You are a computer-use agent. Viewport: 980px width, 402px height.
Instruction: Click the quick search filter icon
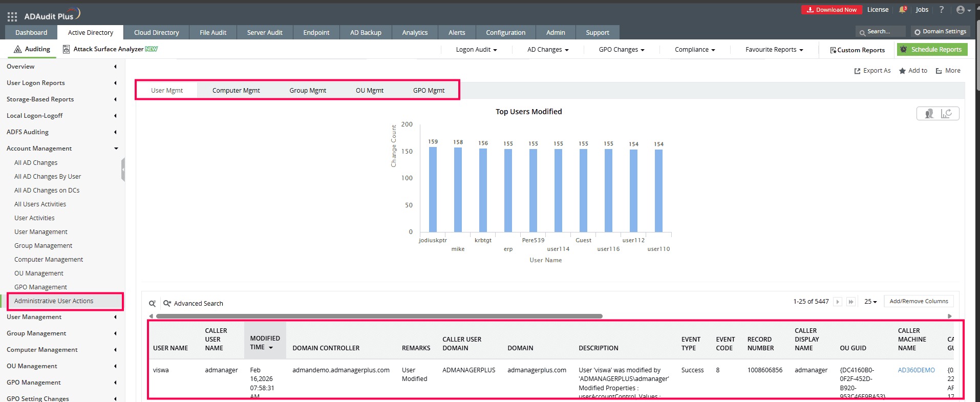tap(152, 304)
